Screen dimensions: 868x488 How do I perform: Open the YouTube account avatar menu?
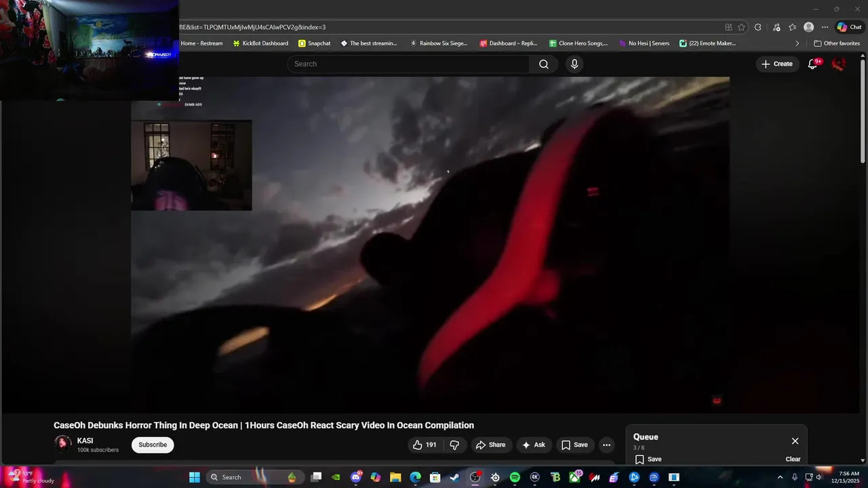[839, 64]
